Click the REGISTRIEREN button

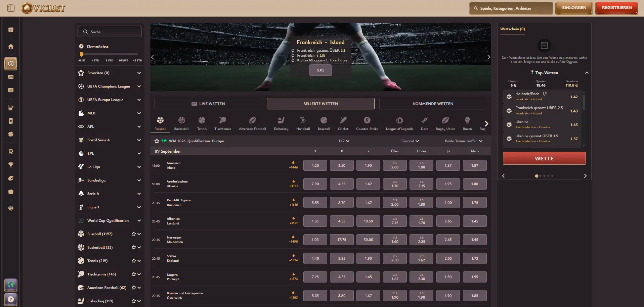616,8
